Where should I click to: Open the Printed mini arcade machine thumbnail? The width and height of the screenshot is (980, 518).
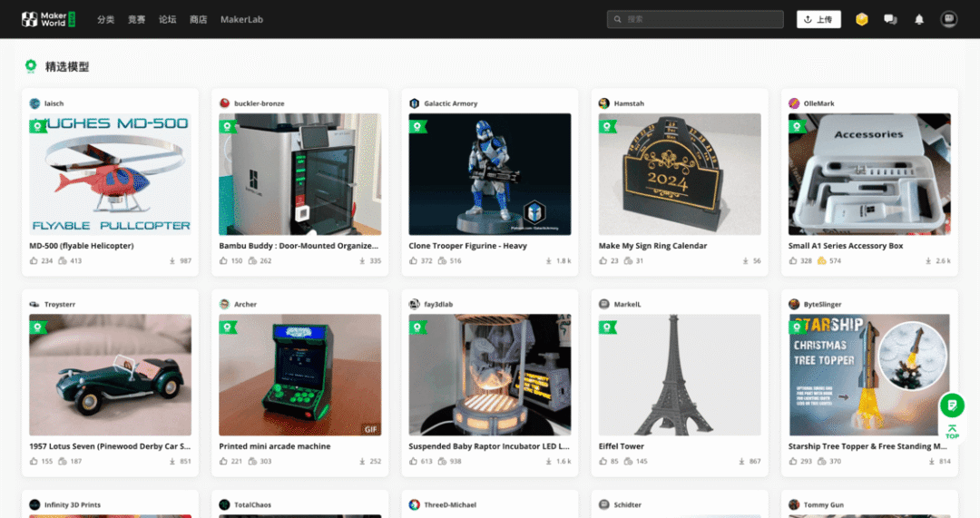point(300,375)
